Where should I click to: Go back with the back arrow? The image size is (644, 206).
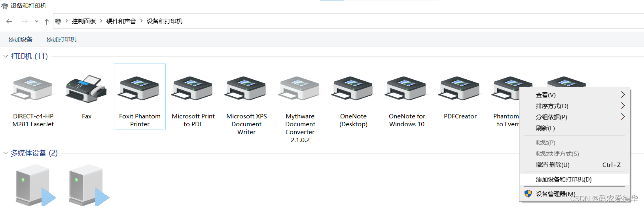(9, 21)
